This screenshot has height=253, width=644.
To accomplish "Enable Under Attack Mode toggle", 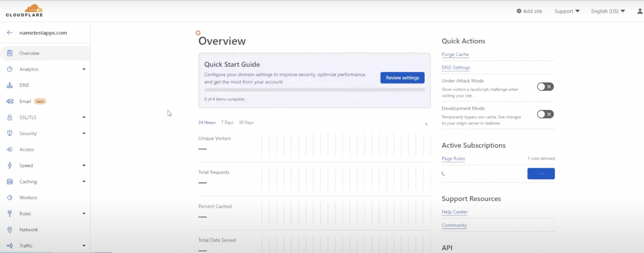I will [x=545, y=87].
